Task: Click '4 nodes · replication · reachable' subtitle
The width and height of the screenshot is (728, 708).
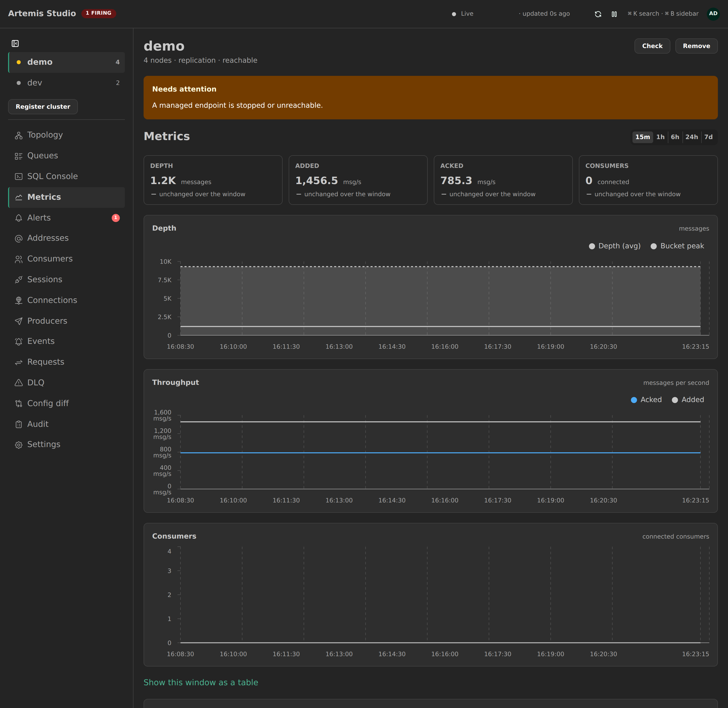Action: [x=200, y=60]
